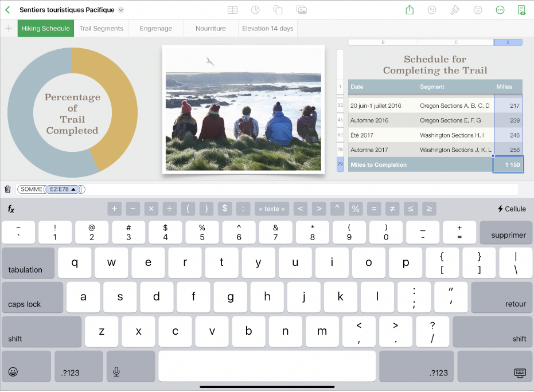Select the 'Automne 2016' cell
The width and height of the screenshot is (534, 392).
pos(383,120)
